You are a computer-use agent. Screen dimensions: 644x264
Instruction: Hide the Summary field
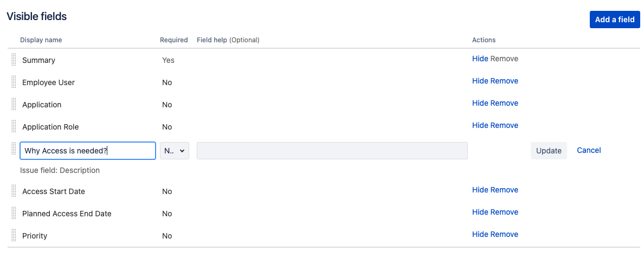click(480, 59)
